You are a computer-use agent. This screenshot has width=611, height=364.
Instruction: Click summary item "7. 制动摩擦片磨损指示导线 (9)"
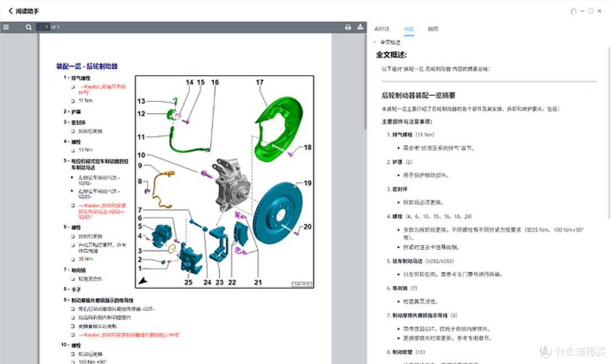click(422, 315)
